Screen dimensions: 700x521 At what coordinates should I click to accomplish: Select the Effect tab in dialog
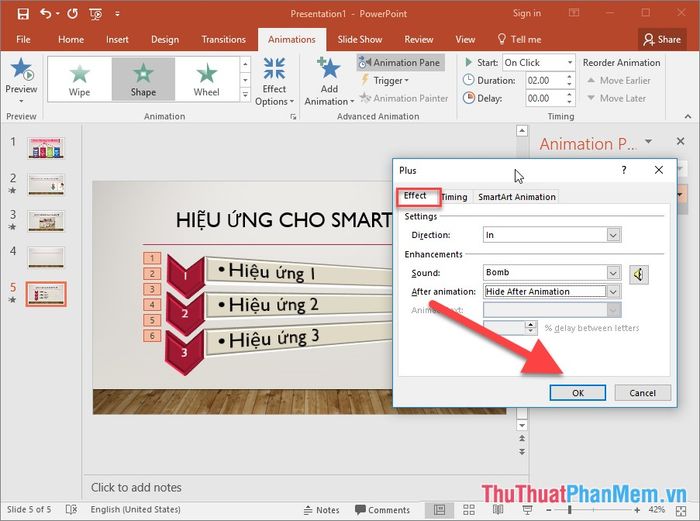(x=415, y=196)
